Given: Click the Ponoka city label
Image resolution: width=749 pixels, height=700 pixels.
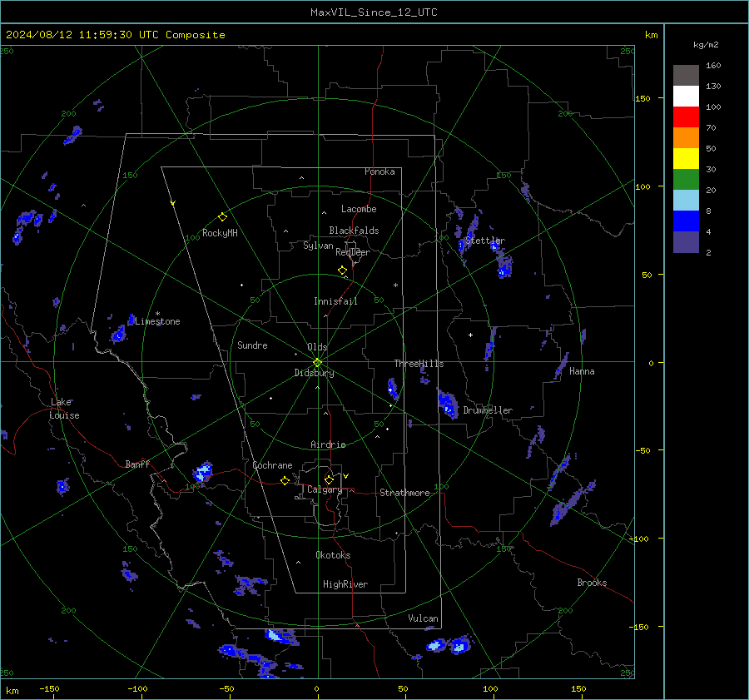Looking at the screenshot, I should (379, 172).
